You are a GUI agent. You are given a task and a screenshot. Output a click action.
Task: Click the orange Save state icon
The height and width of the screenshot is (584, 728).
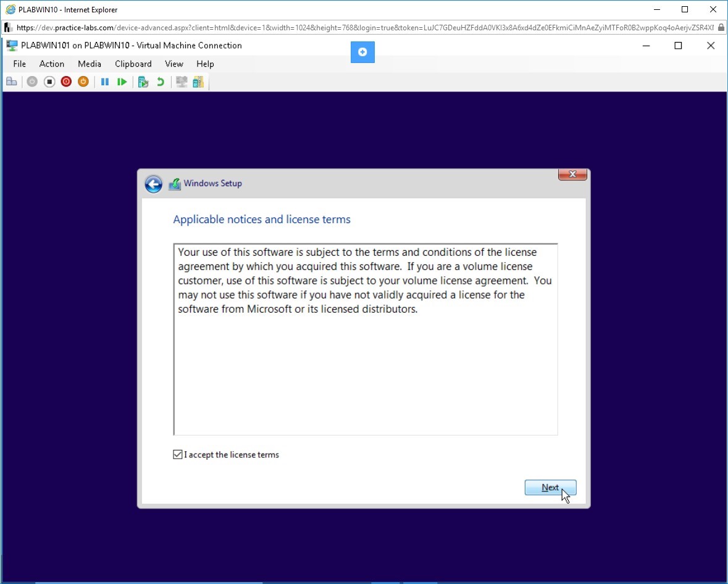point(83,82)
